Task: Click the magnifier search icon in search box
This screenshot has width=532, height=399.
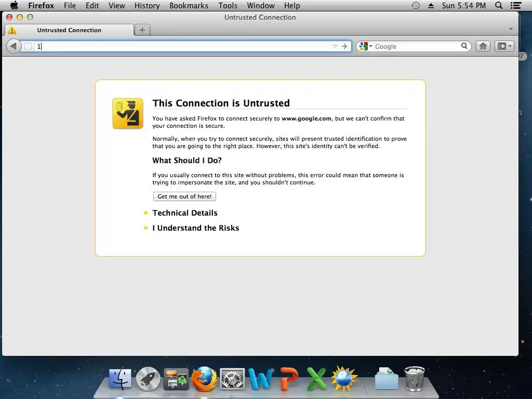Action: pos(464,46)
